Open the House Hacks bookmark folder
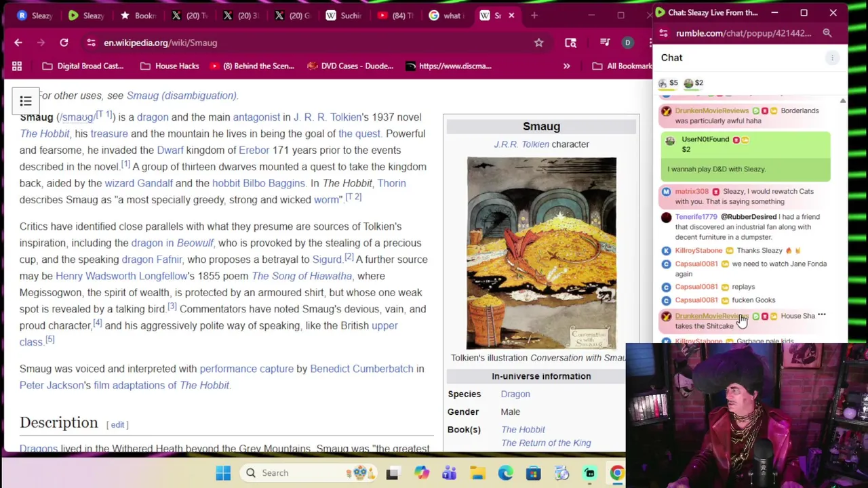 coord(170,66)
